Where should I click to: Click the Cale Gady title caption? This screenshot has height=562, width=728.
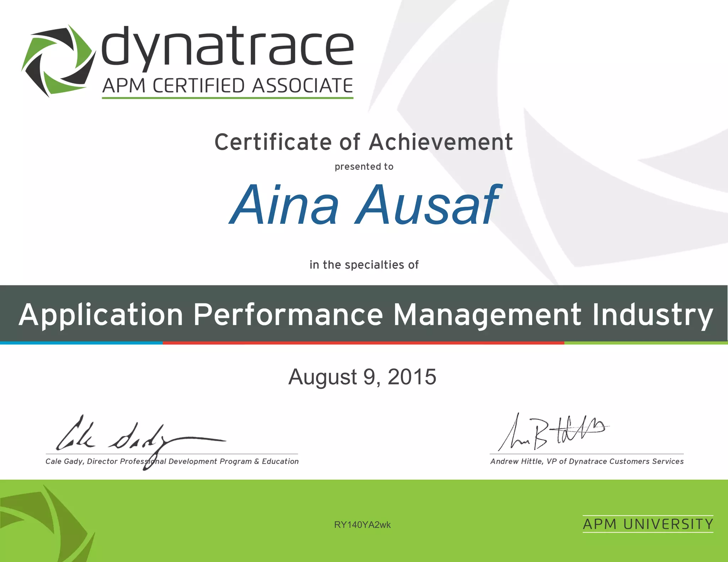click(x=172, y=461)
